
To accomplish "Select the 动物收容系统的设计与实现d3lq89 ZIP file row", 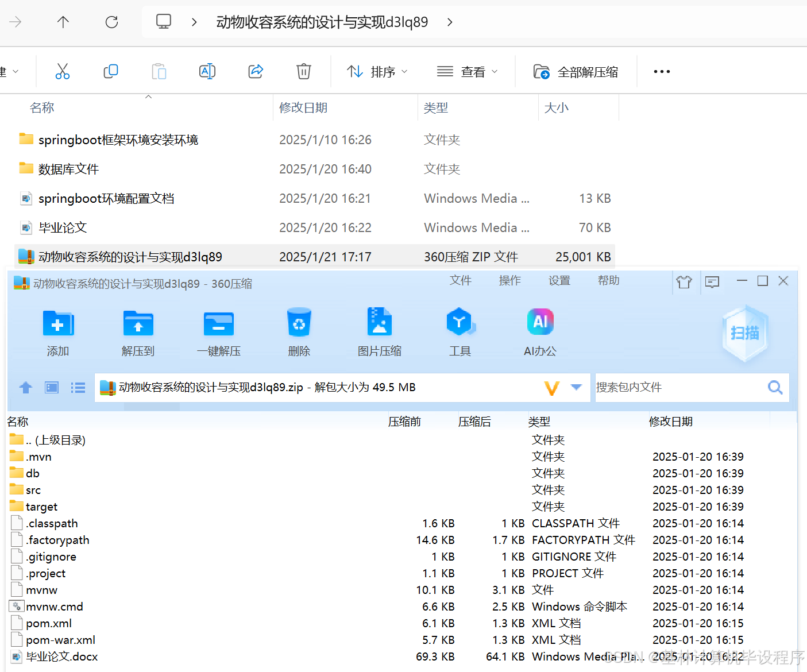I will [x=314, y=257].
